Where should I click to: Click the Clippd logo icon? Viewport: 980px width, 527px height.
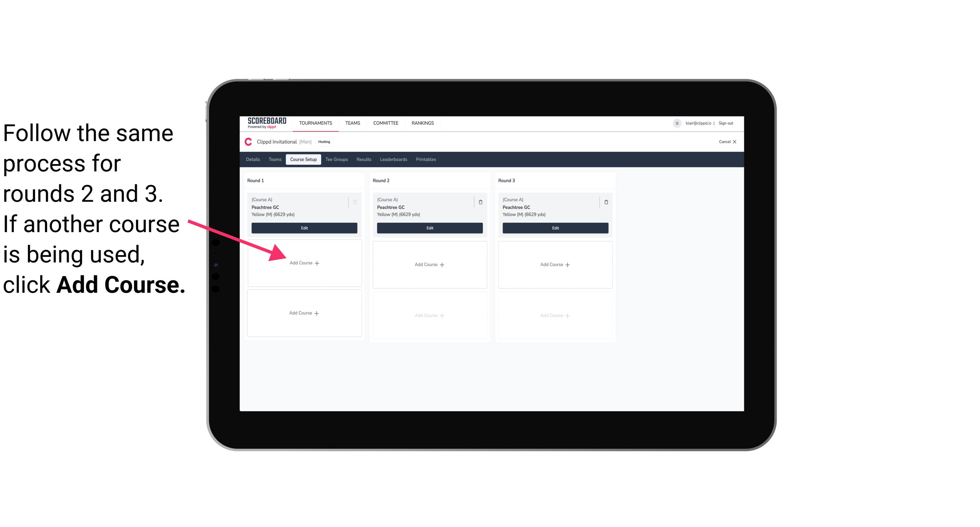pos(248,142)
